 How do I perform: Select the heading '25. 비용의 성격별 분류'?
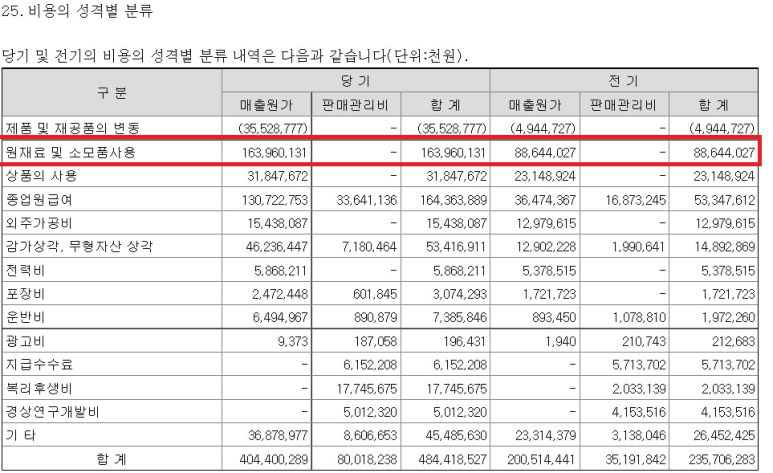(77, 10)
